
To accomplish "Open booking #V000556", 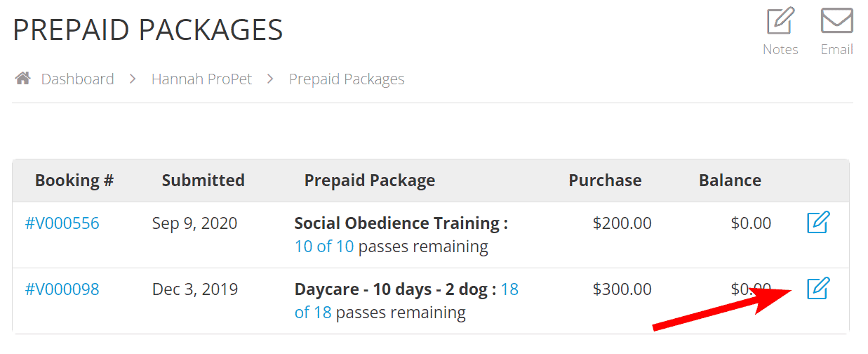I will [x=62, y=223].
